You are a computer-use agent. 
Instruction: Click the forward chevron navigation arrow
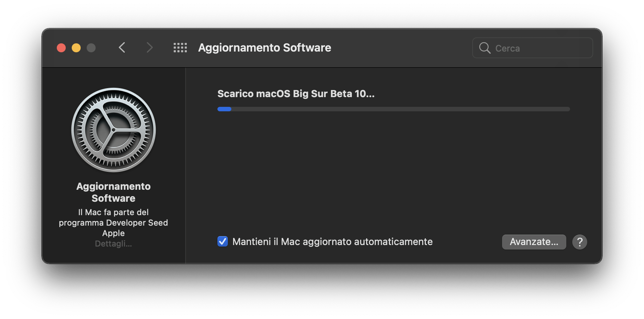coord(149,48)
